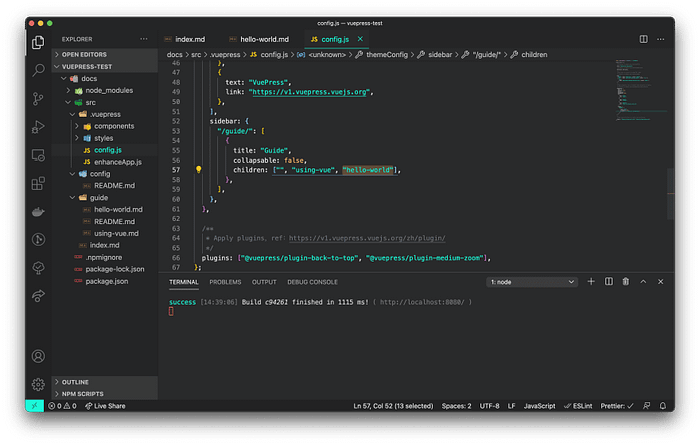
Task: Expand the Outline section
Action: click(x=104, y=382)
